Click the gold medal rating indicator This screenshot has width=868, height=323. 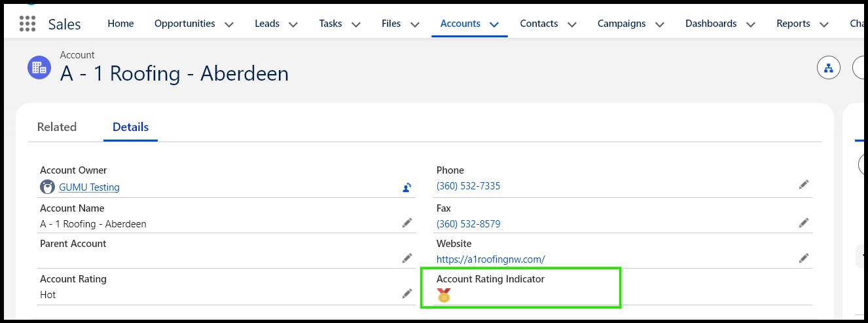444,295
